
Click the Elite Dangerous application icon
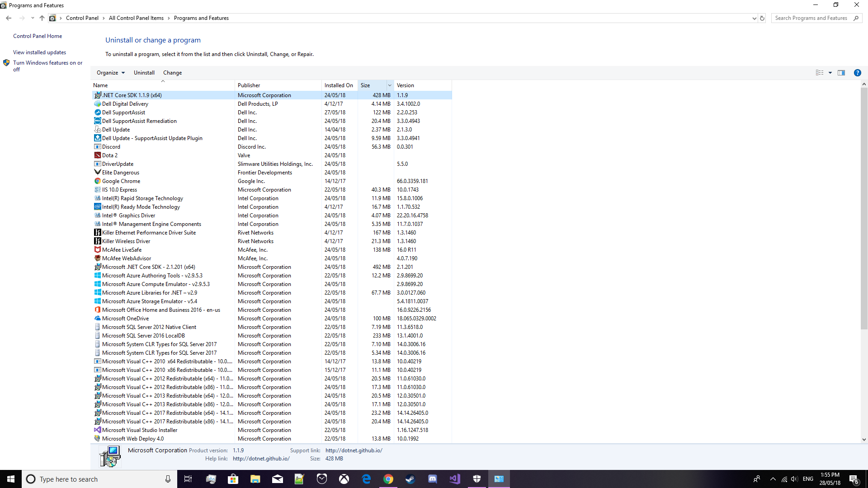[97, 172]
